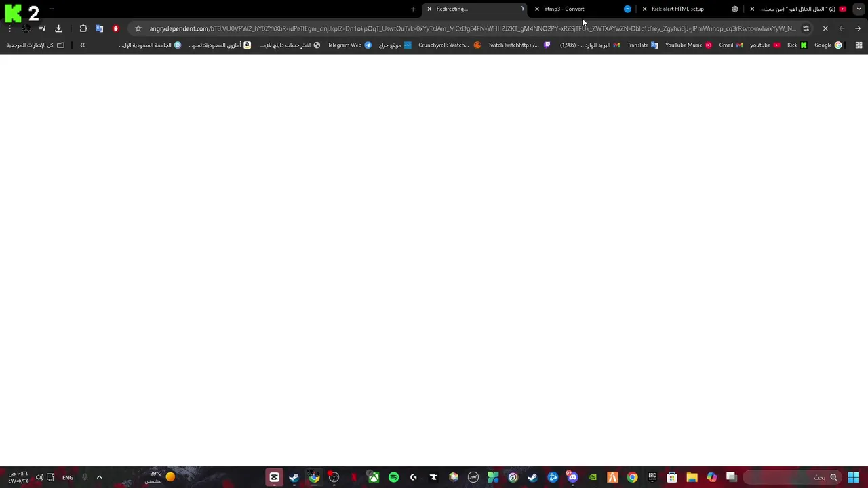Viewport: 868px width, 488px height.
Task: Open the Windows Start button
Action: (x=853, y=477)
